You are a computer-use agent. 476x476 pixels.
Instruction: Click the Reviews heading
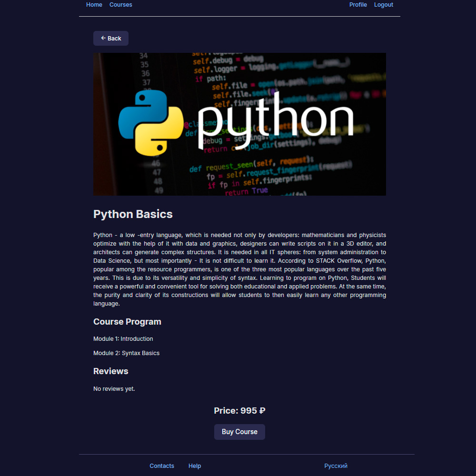(111, 371)
